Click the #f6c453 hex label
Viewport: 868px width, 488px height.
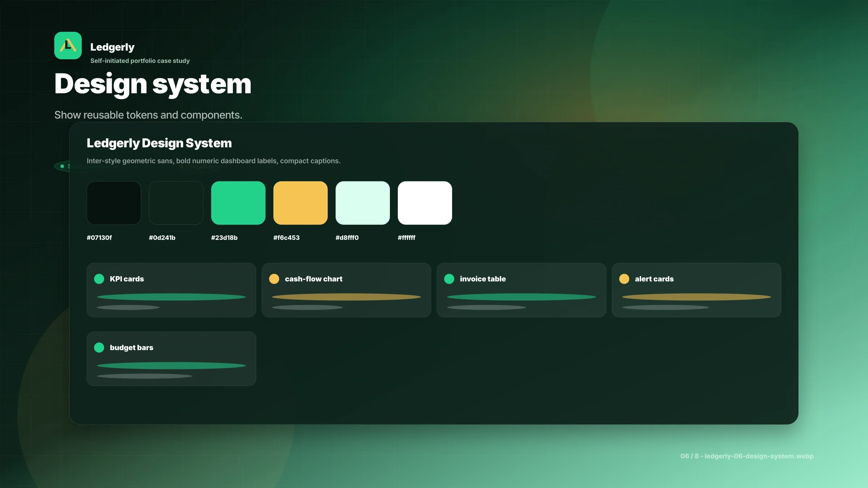click(286, 237)
